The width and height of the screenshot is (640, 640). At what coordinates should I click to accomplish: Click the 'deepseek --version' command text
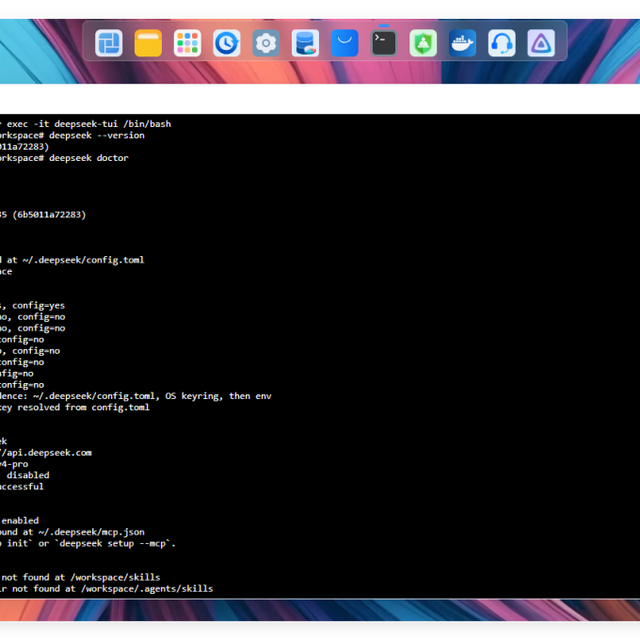coord(97,136)
